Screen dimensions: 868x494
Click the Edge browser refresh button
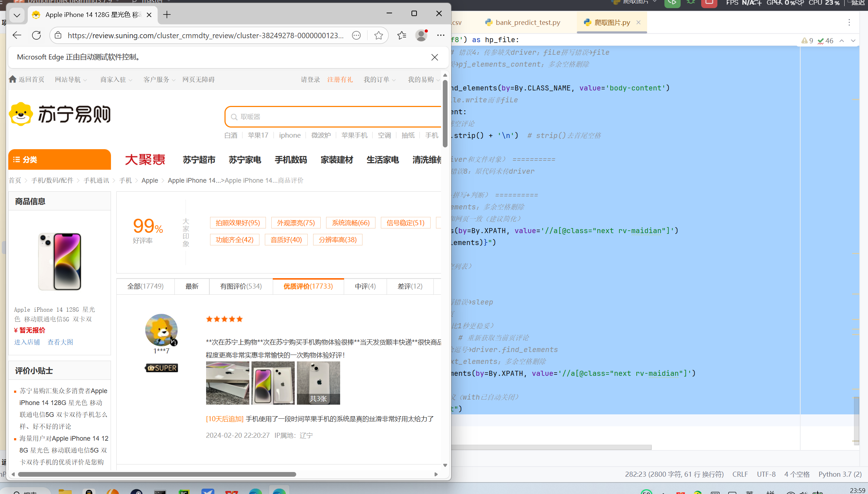[x=36, y=35]
